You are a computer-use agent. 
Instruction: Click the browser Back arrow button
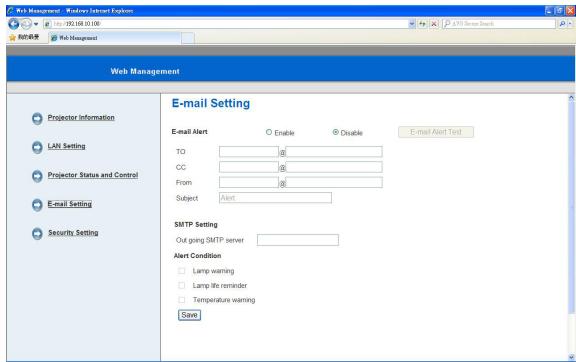point(14,24)
